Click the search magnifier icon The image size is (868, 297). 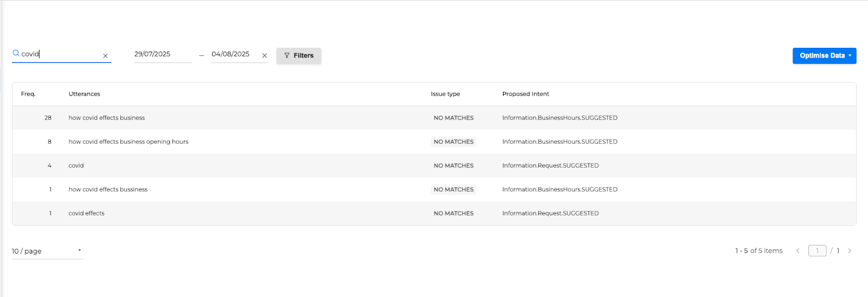click(x=16, y=54)
